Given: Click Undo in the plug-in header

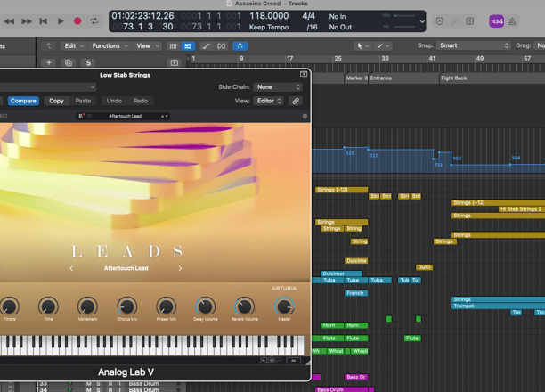Looking at the screenshot, I should 114,101.
